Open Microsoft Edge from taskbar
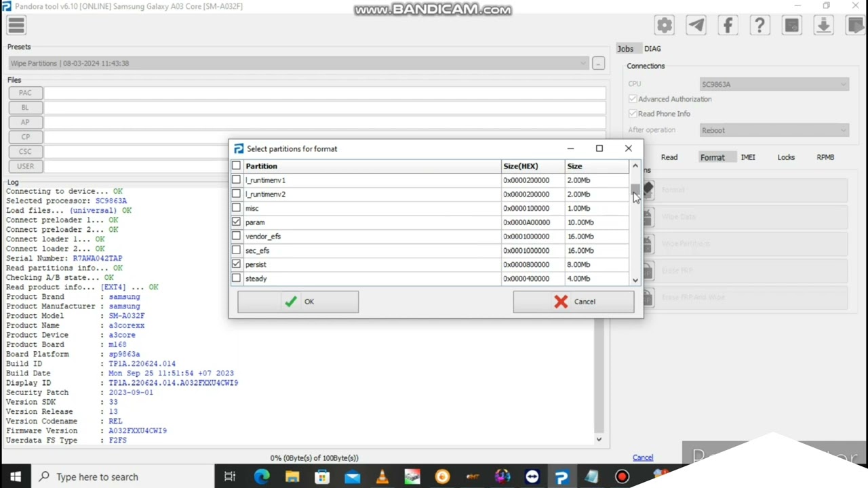This screenshot has height=488, width=868. (262, 476)
